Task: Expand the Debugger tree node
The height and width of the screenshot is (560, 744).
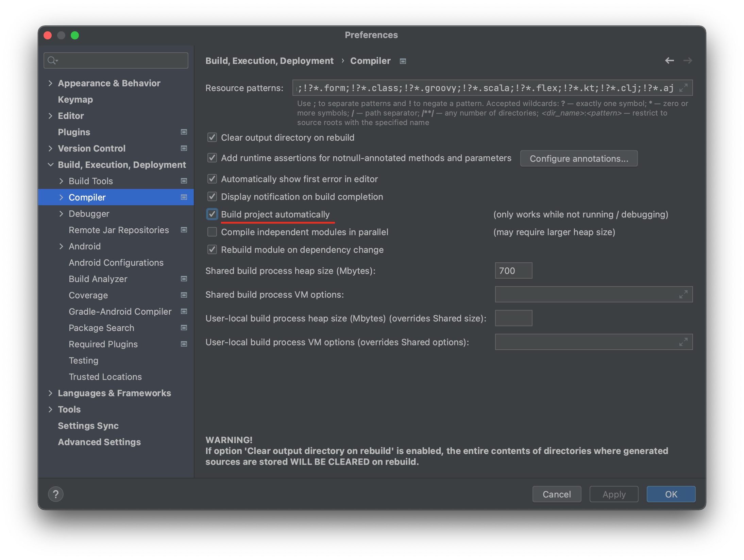Action: [x=61, y=214]
